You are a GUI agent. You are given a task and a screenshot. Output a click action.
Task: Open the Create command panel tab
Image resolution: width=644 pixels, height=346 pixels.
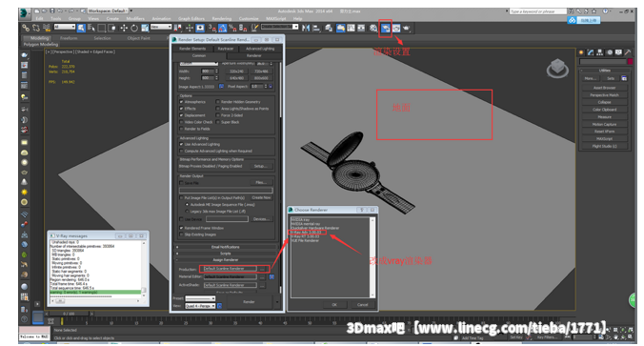tap(581, 52)
